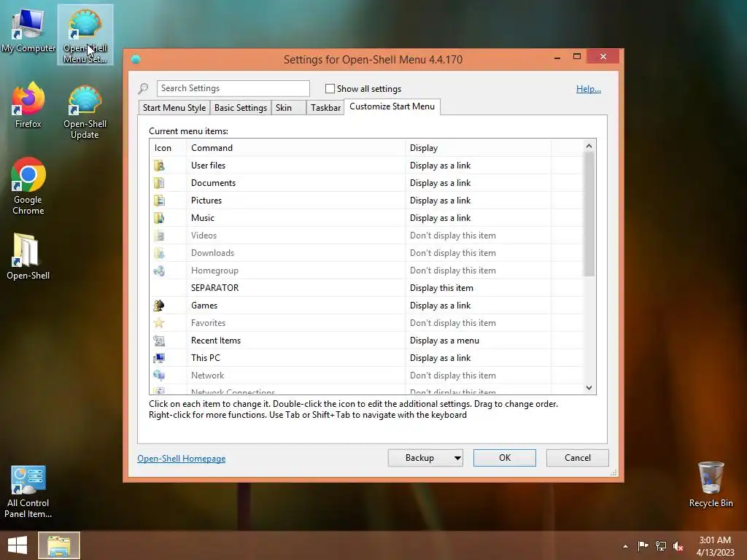This screenshot has width=747, height=560.
Task: Click the Documents row folder icon
Action: [x=159, y=183]
